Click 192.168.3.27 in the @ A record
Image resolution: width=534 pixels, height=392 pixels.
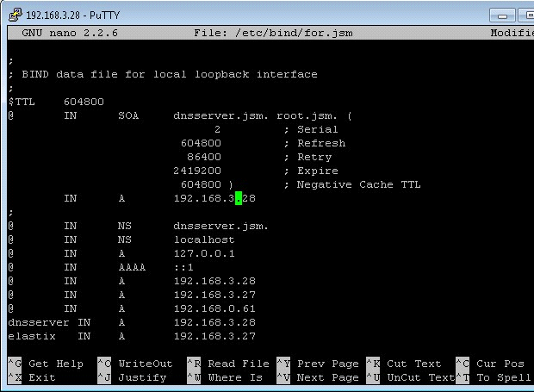click(214, 295)
